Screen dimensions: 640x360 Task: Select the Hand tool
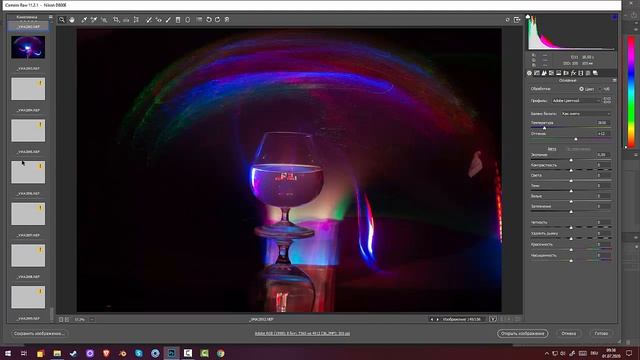(72, 20)
